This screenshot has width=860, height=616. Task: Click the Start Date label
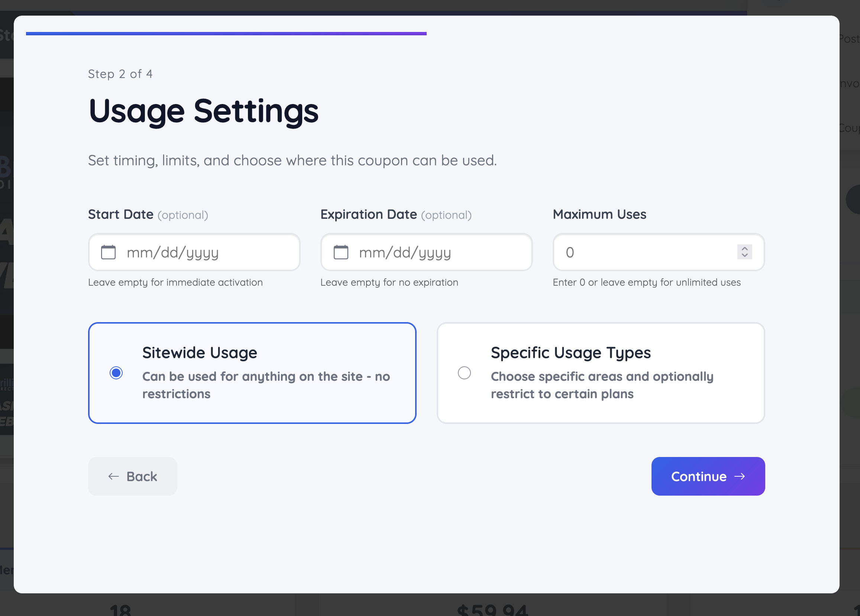120,214
